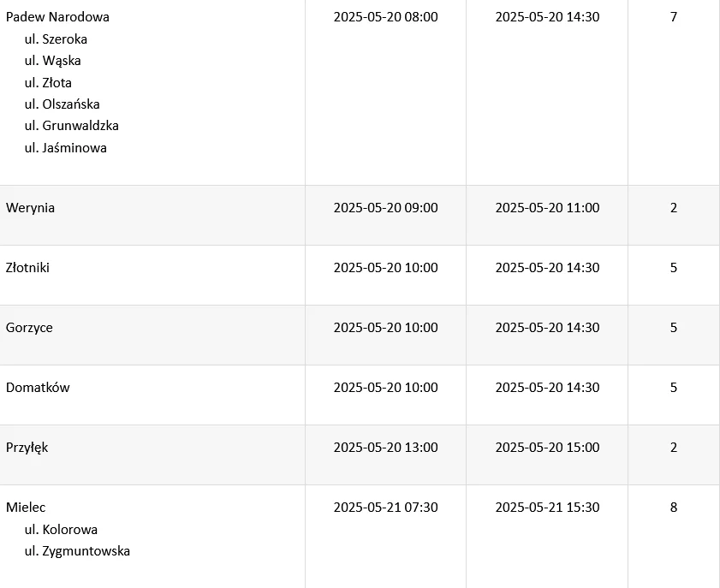Select ul. Złota street entry

[48, 83]
